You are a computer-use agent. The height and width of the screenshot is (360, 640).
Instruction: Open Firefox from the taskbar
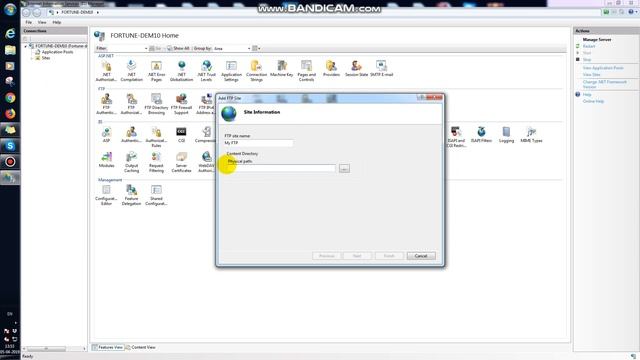click(10, 113)
